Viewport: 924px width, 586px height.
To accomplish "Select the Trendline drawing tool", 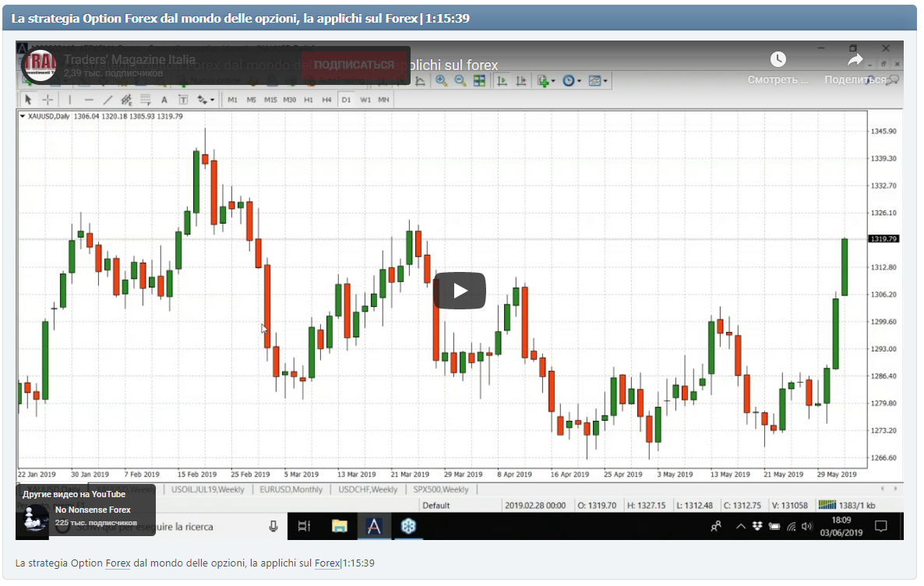I will 108,99.
